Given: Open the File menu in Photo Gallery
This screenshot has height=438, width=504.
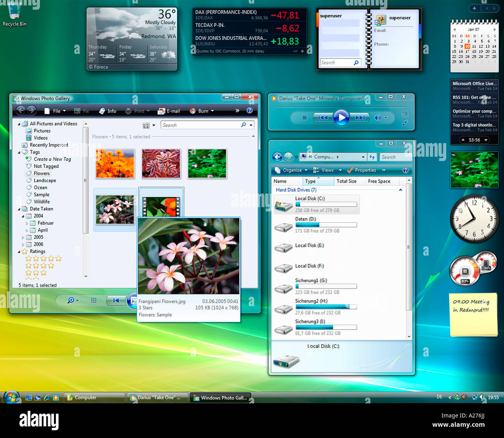Looking at the screenshot, I should coord(55,111).
